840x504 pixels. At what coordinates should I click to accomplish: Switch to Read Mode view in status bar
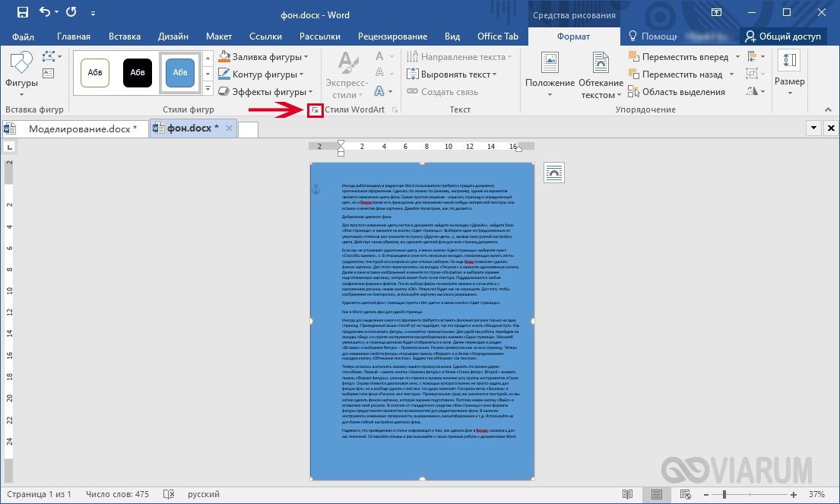tap(627, 494)
